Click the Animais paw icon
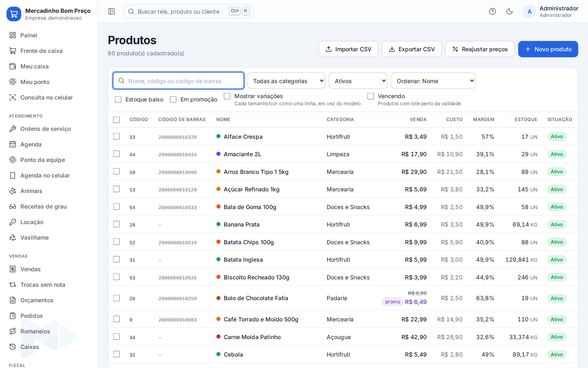Image resolution: width=588 pixels, height=368 pixels. point(13,191)
